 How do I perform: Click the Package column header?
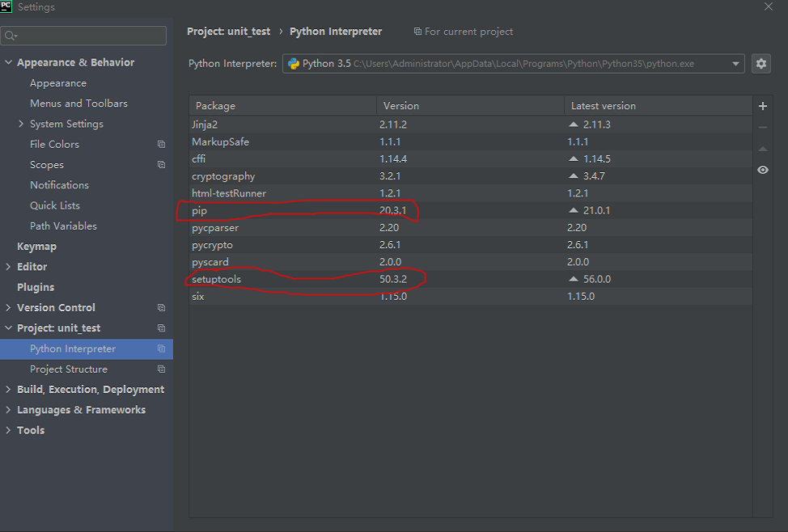point(283,106)
